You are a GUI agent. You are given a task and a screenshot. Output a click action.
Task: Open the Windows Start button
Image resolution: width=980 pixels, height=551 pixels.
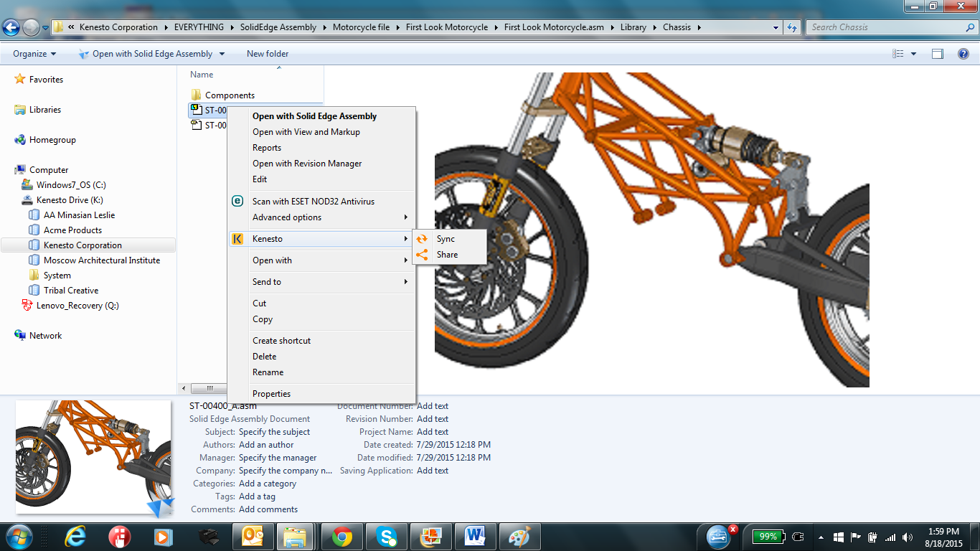pyautogui.click(x=19, y=536)
